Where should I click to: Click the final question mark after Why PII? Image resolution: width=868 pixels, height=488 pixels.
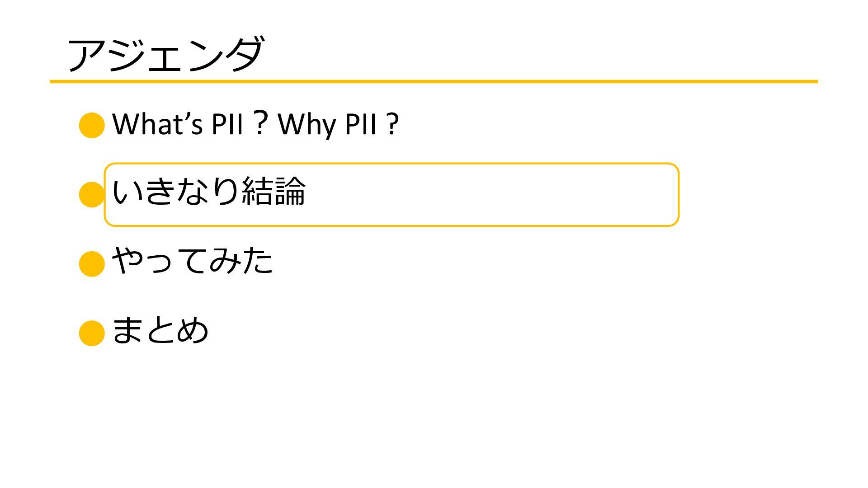(394, 124)
